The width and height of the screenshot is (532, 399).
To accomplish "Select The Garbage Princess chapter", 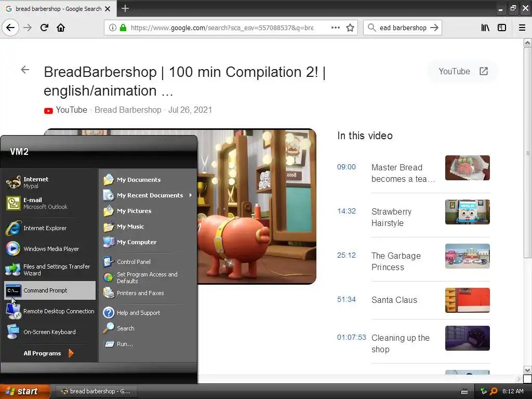I will tap(396, 261).
